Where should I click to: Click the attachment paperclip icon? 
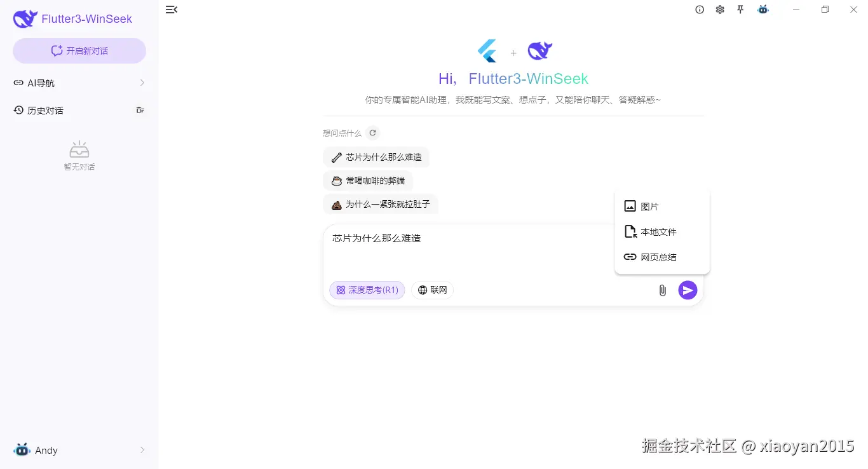662,290
